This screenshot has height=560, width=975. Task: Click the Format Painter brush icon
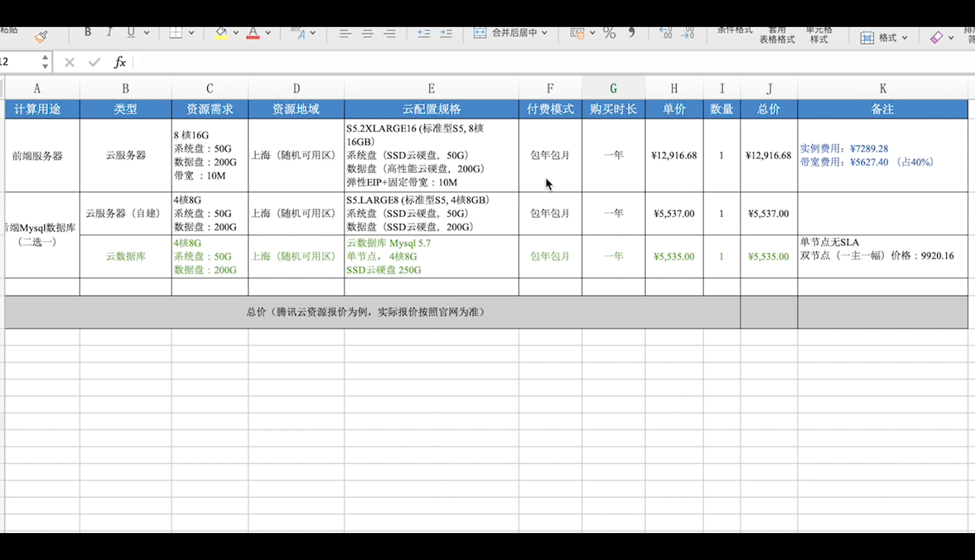coord(41,37)
